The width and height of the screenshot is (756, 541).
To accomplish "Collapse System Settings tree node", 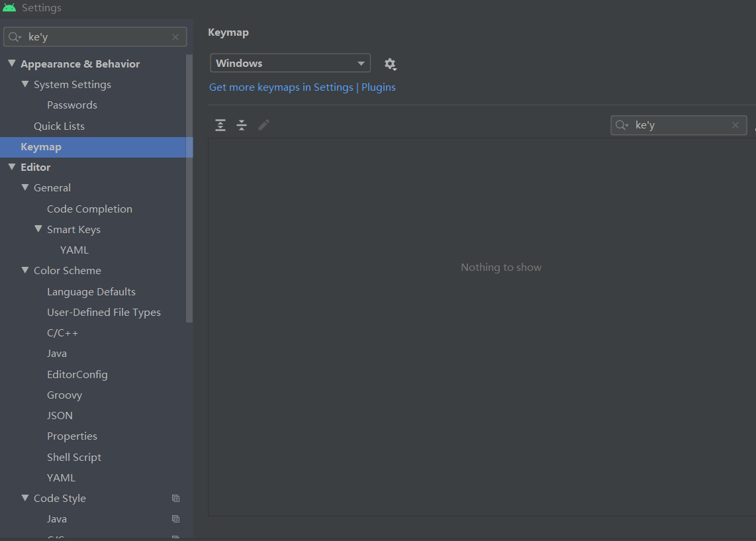I will (25, 84).
